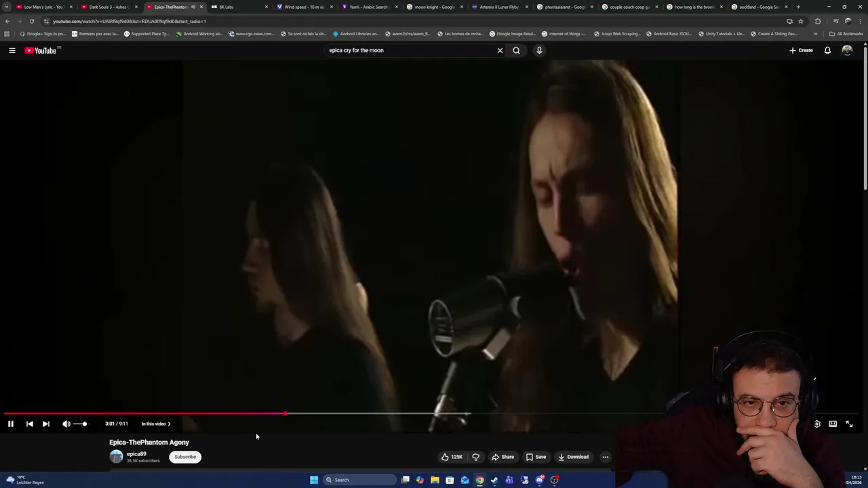
Task: Open File Explorer from the taskbar
Action: 435,480
